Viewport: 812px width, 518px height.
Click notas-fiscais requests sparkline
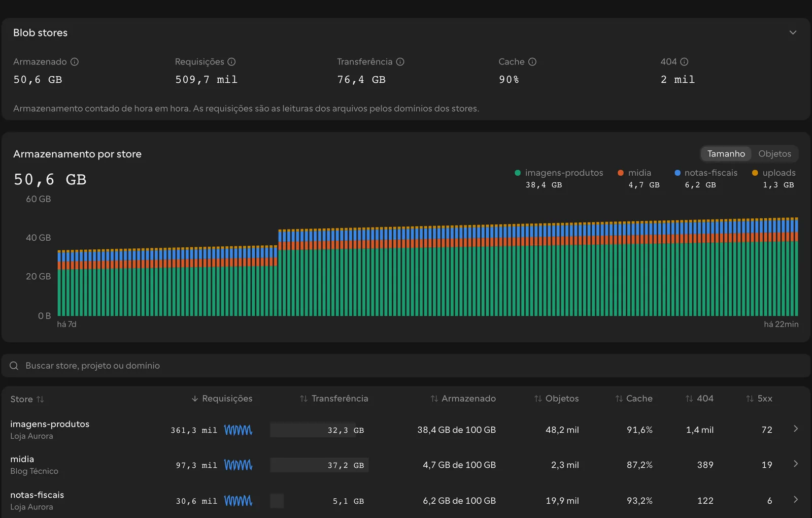(x=238, y=501)
